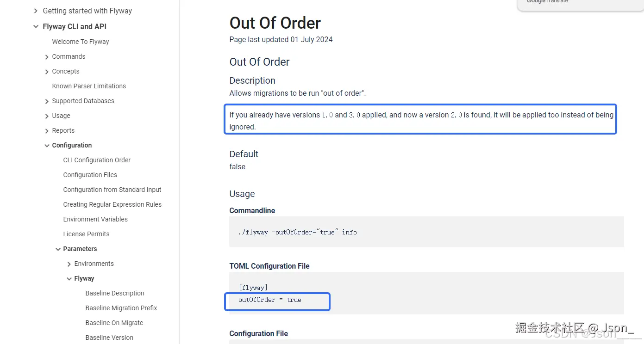The width and height of the screenshot is (644, 344).
Task: Open Known Parser Limitations page
Action: 89,86
